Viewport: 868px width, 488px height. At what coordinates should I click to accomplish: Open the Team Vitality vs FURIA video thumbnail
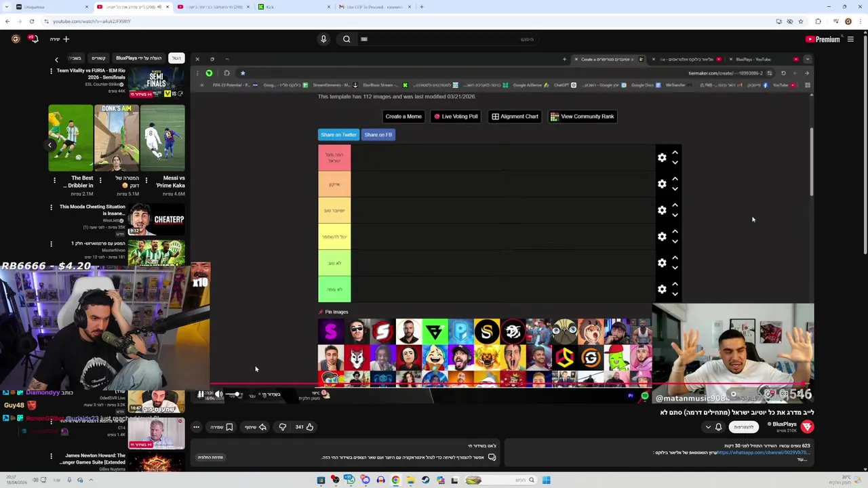tap(157, 83)
